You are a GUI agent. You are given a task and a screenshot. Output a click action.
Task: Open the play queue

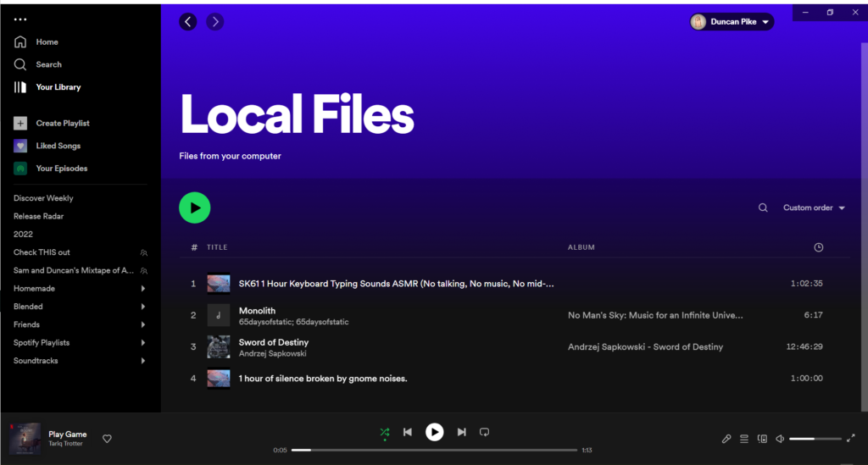744,439
